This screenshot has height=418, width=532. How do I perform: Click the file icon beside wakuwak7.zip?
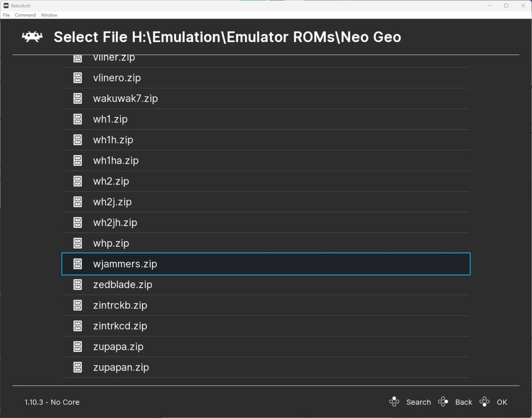78,98
